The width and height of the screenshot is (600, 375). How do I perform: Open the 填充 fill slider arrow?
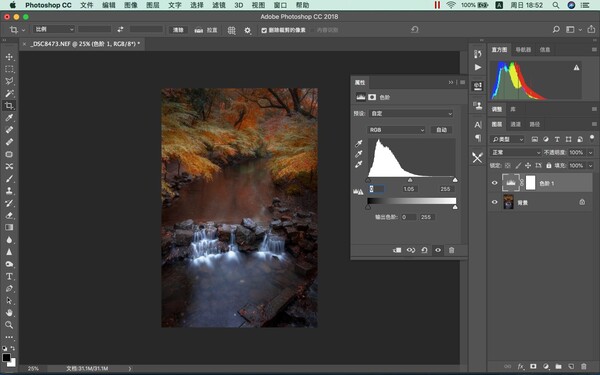590,165
